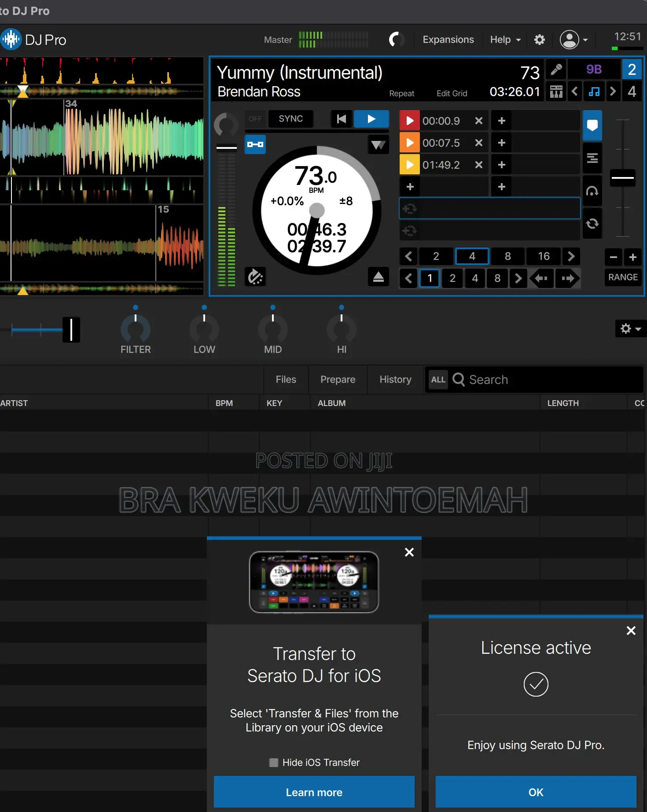Delete the 01:49.2 cue point
Viewport: 647px width, 812px height.
pyautogui.click(x=479, y=165)
